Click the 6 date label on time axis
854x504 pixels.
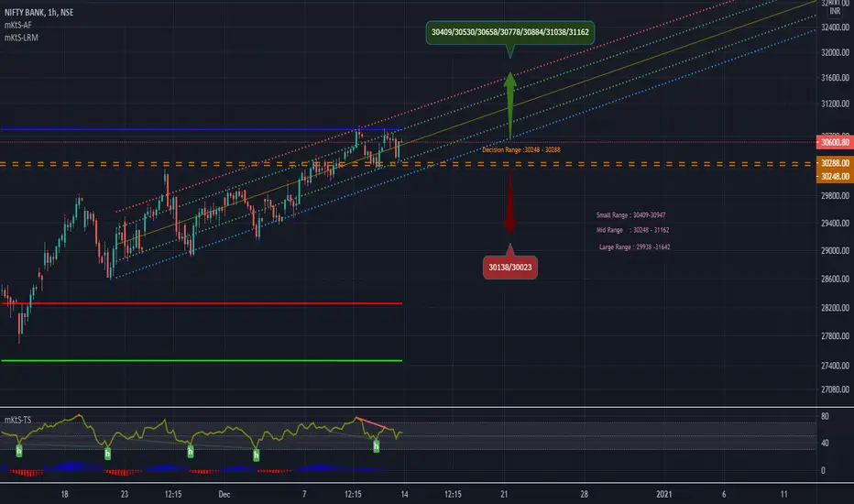tap(724, 494)
